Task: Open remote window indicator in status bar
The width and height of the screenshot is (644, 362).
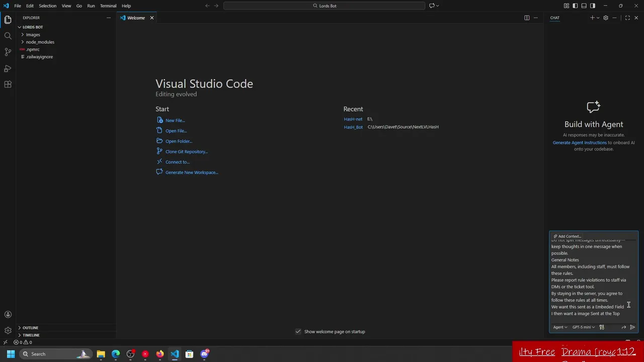Action: (5, 342)
